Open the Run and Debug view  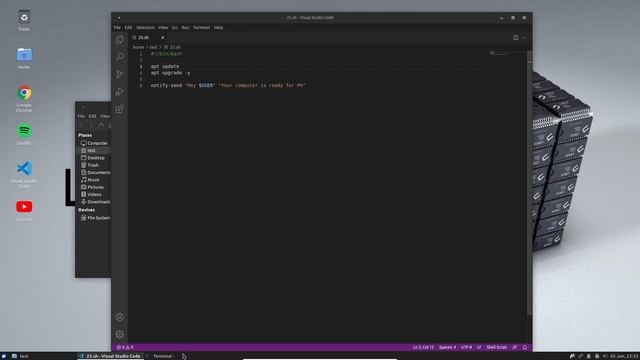coord(119,92)
